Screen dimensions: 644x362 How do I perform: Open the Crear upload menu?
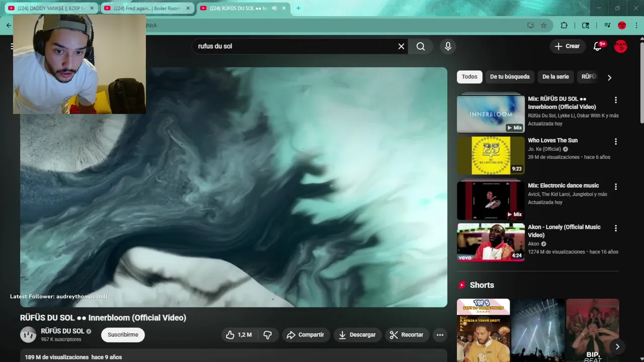click(x=568, y=46)
